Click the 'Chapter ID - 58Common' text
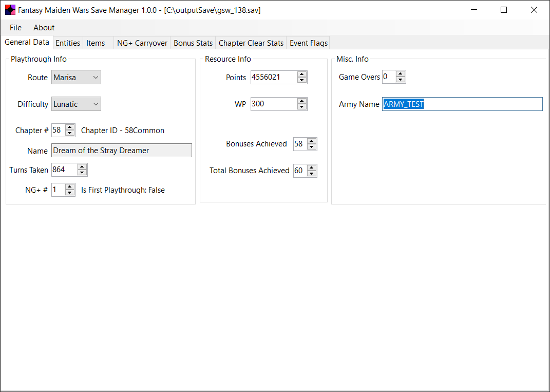This screenshot has height=392, width=550. coord(122,130)
